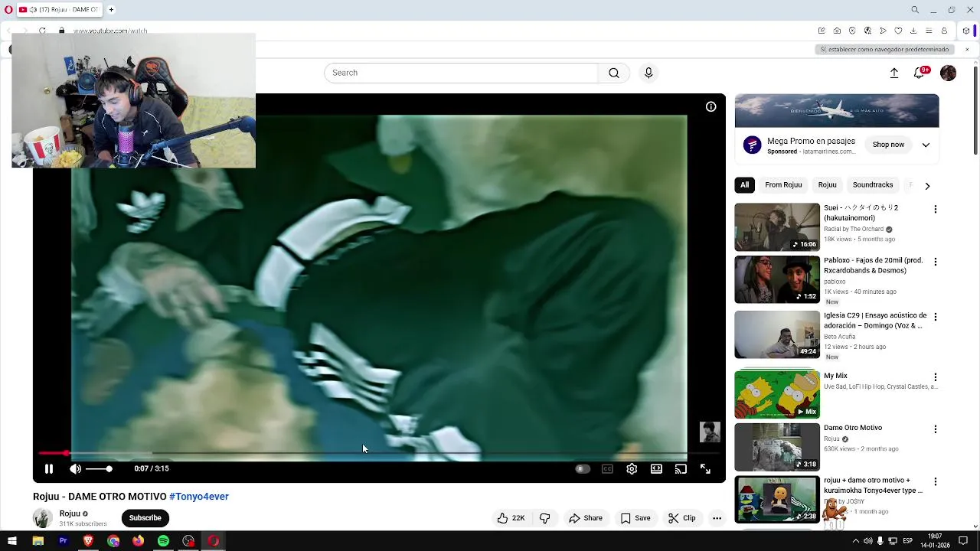The width and height of the screenshot is (980, 551).
Task: Dismiss the default browser prompt bar
Action: (x=967, y=49)
